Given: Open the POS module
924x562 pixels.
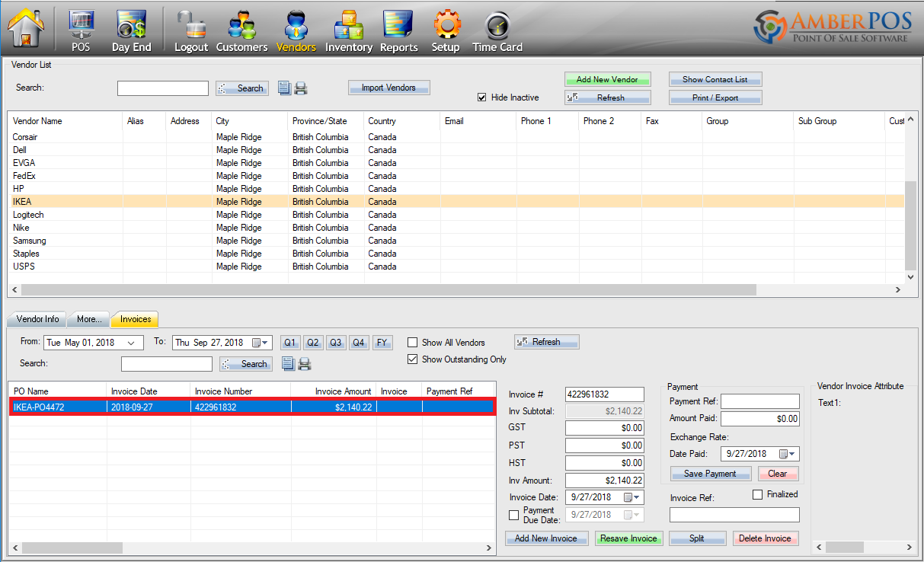Looking at the screenshot, I should click(81, 32).
